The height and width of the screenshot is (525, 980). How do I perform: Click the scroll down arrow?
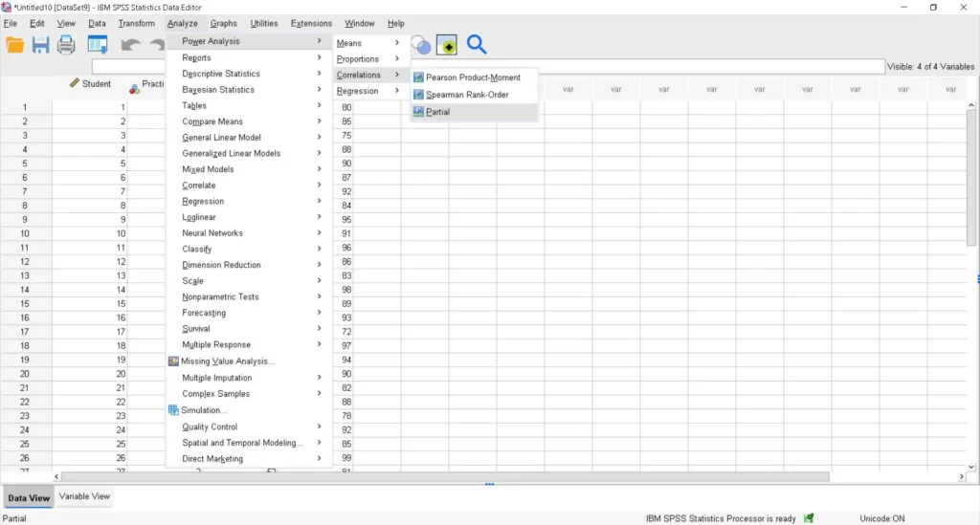click(x=971, y=467)
